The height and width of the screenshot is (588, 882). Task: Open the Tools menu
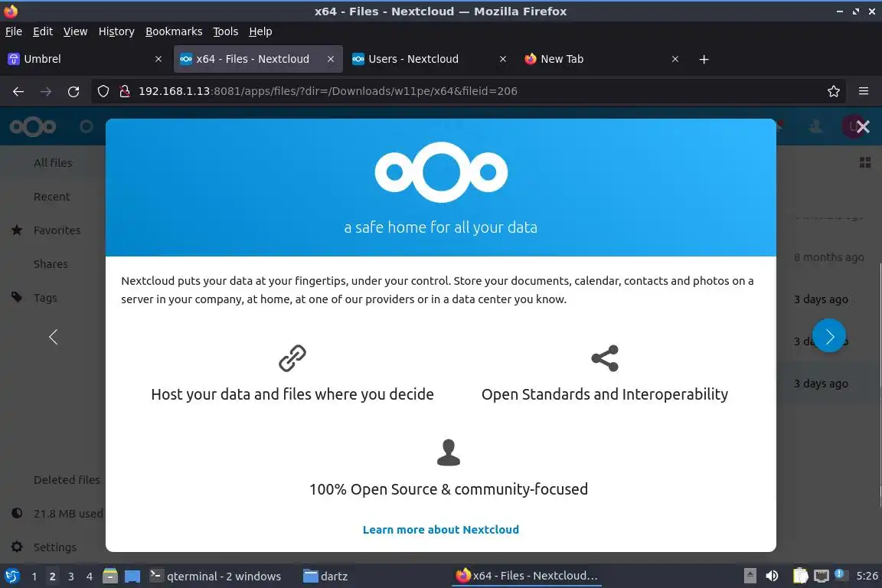pyautogui.click(x=226, y=31)
